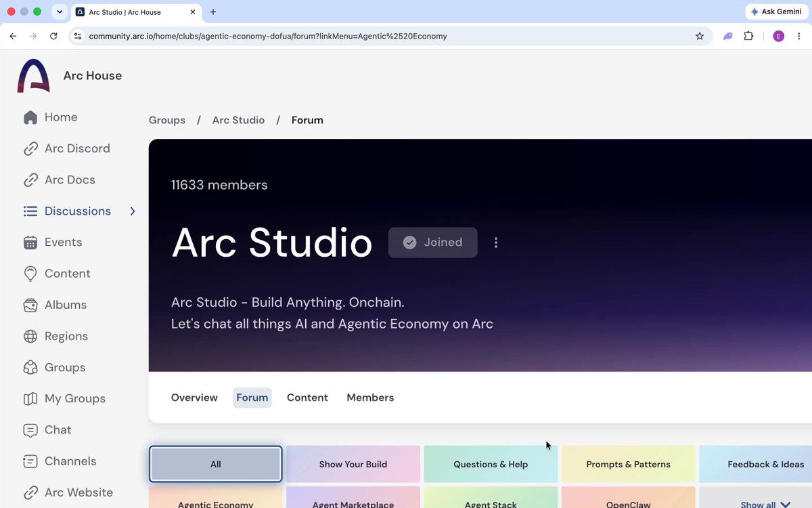Go back to the previous page

(x=13, y=36)
